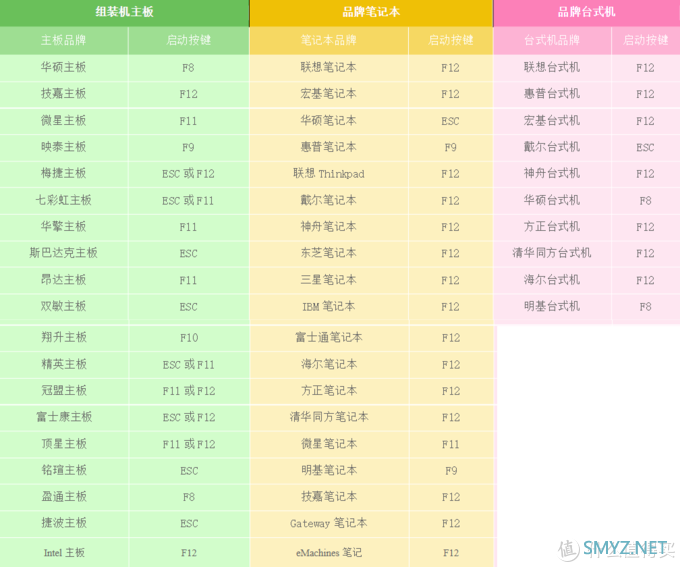Select the 翔升主板 cell
The height and width of the screenshot is (567, 680).
64,338
